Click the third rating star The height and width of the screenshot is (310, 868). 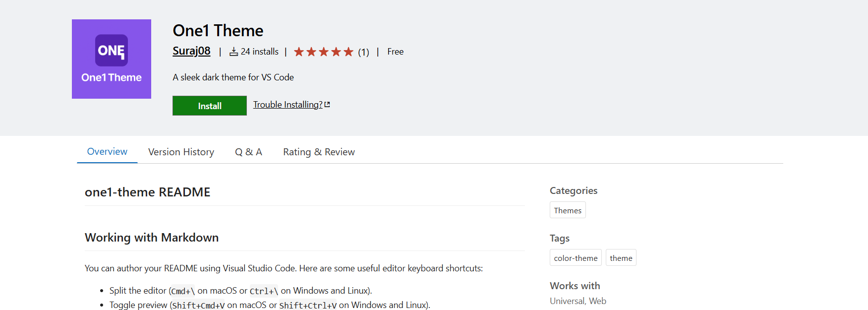coord(324,52)
